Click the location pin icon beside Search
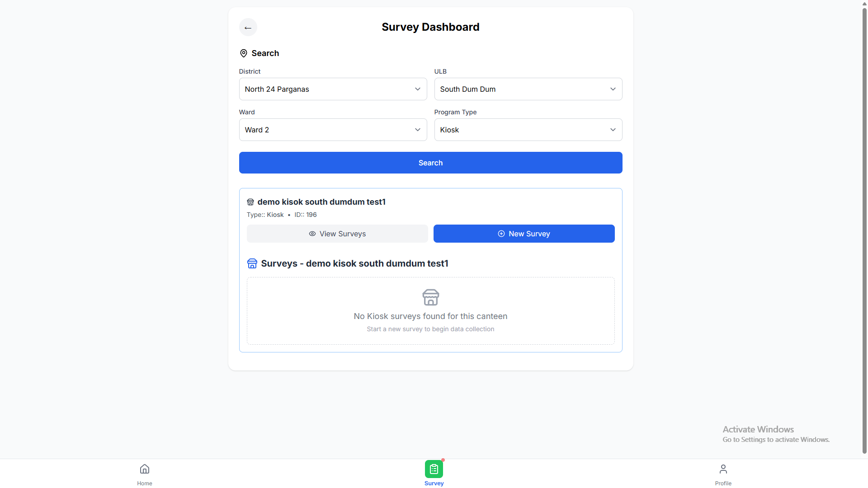The image size is (868, 488). point(243,53)
